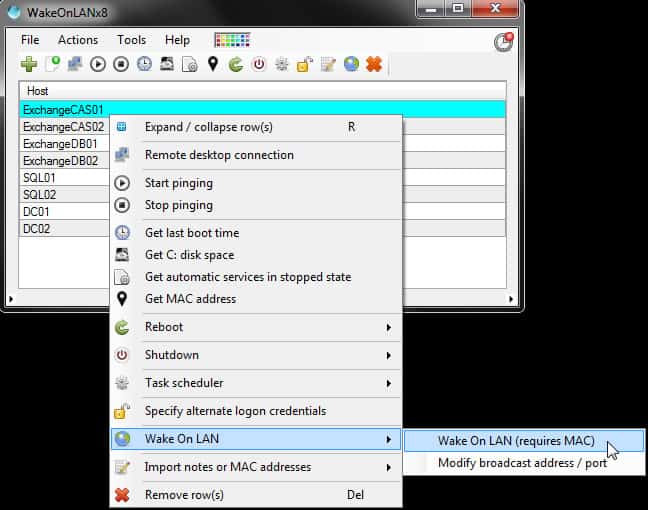
Task: Click the last boot time clock toolbar icon
Action: point(144,64)
